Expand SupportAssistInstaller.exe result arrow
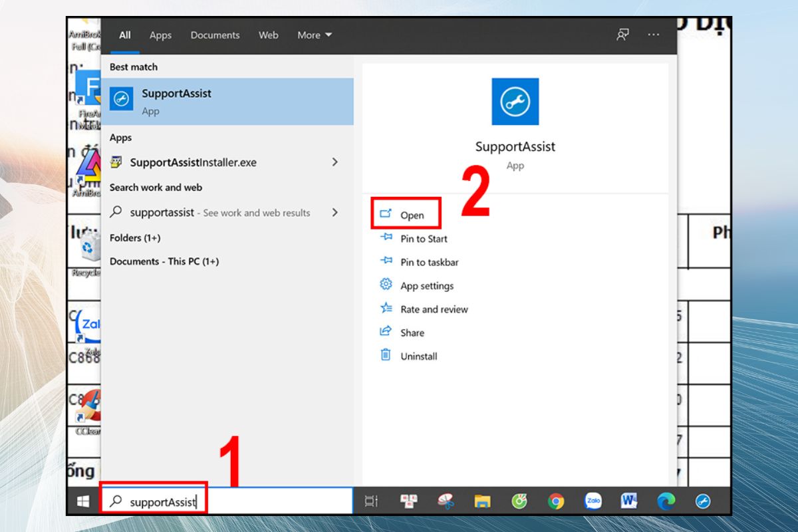 coord(334,162)
